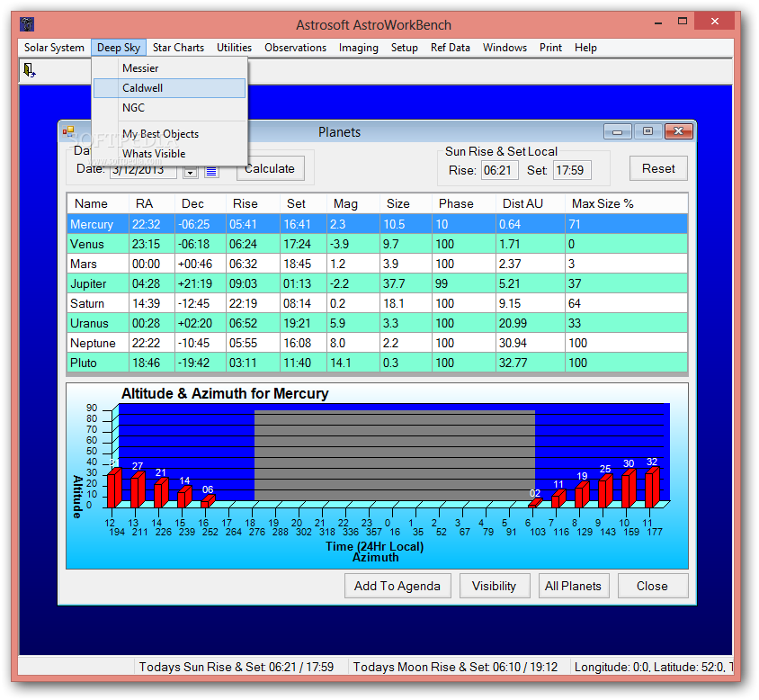
Task: Open the Star Charts menu
Action: [178, 48]
